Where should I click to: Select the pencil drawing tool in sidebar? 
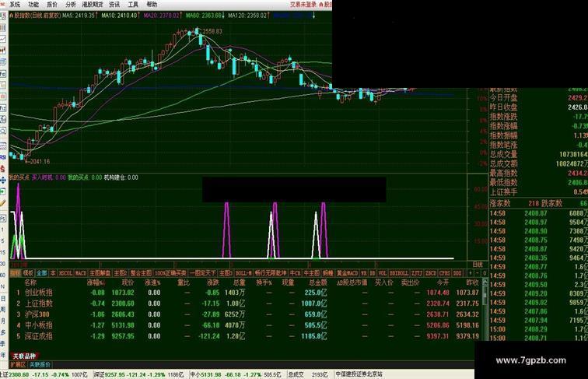click(3, 203)
